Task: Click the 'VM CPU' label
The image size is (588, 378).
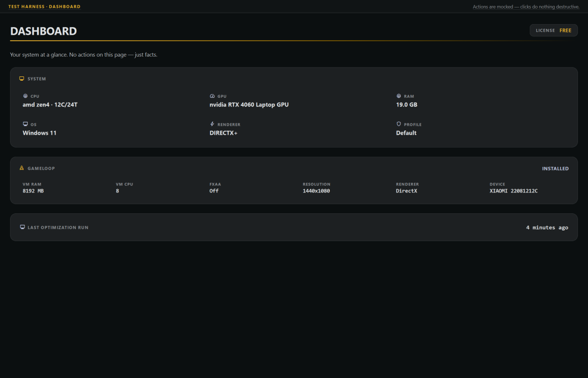Action: tap(125, 184)
